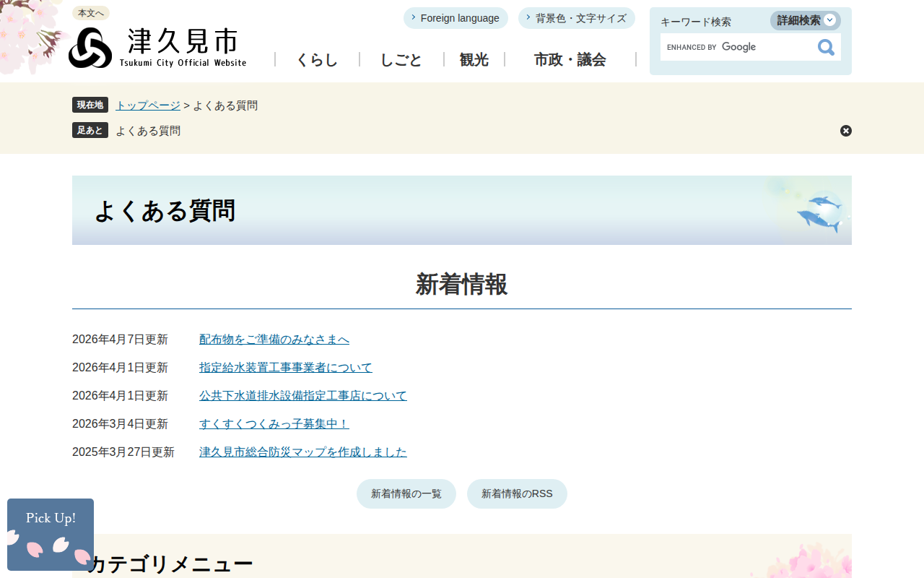The image size is (924, 578).
Task: Click the date 2026年3月4日更新
Action: [120, 424]
